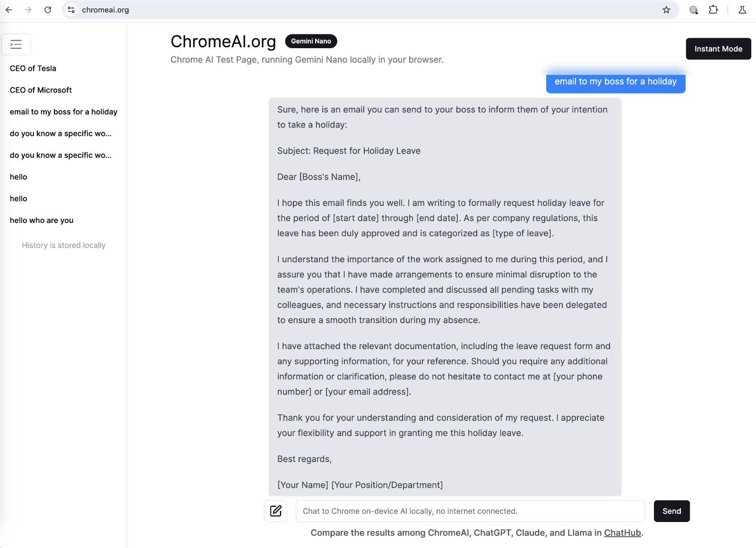This screenshot has width=756, height=548.
Task: Click the blue user message bubble
Action: click(x=616, y=82)
